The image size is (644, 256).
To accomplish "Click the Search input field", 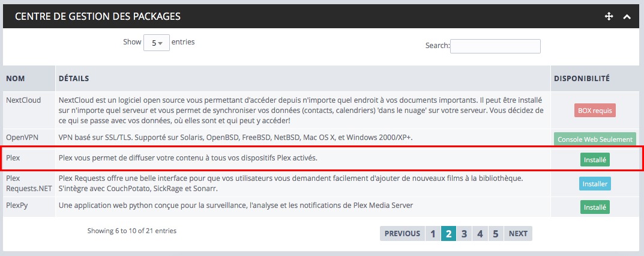I will point(495,46).
